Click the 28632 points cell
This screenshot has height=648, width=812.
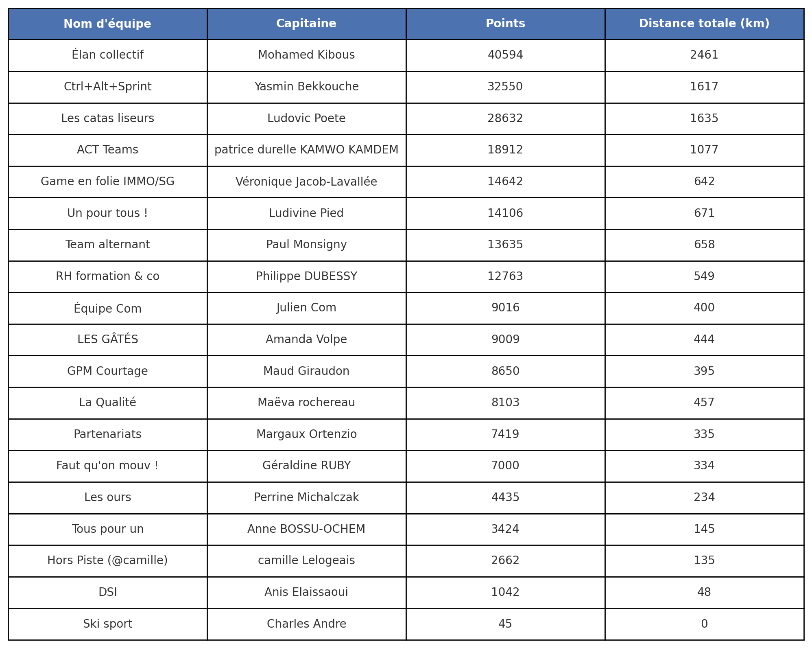(x=505, y=118)
